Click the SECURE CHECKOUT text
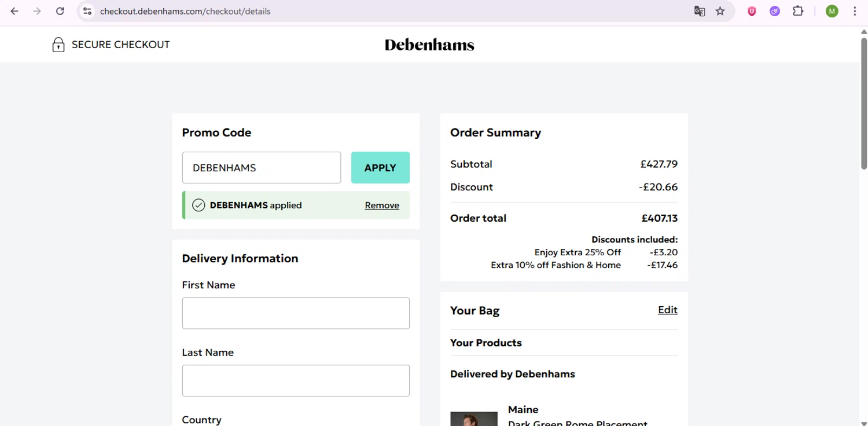 [x=120, y=45]
